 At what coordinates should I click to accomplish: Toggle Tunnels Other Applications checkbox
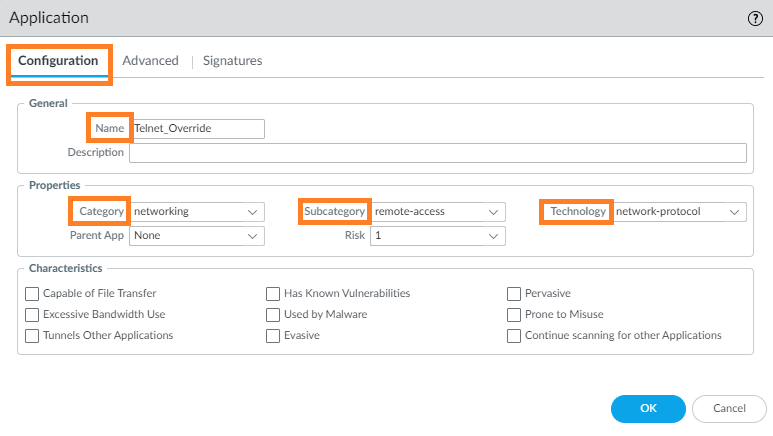pos(33,336)
